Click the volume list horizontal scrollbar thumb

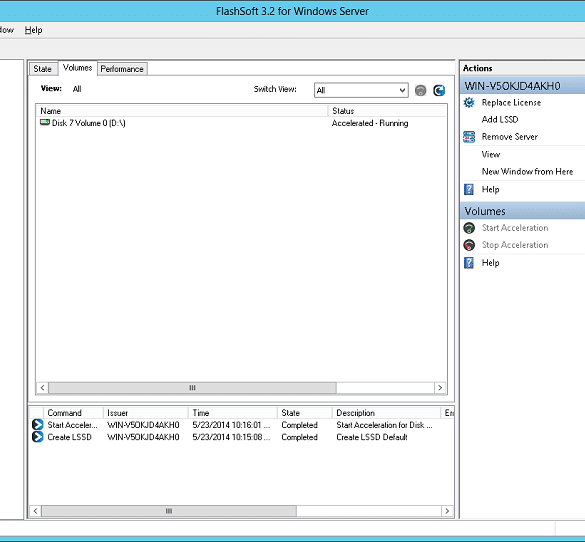pos(193,388)
